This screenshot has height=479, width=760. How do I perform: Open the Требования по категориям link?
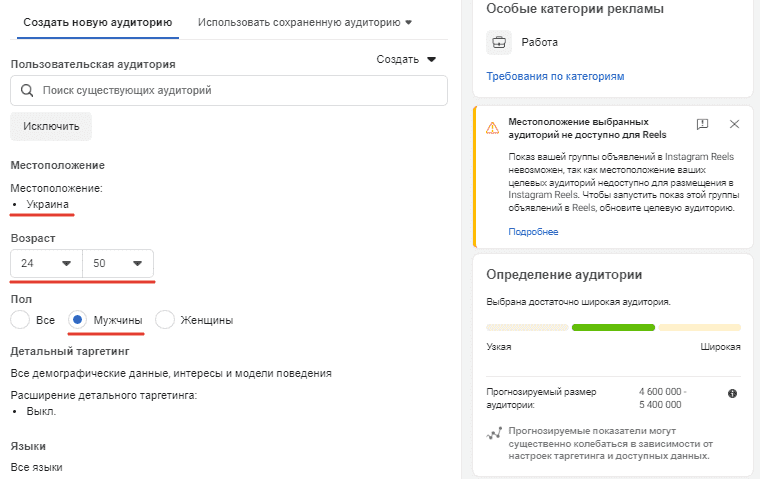(554, 76)
